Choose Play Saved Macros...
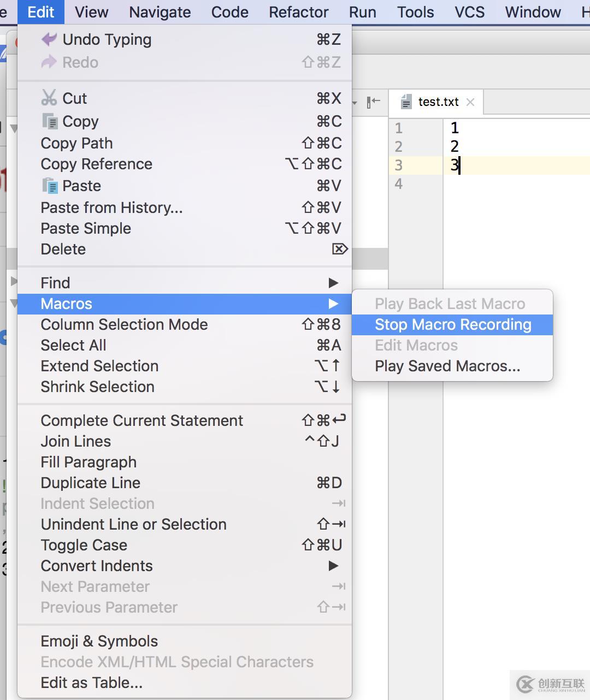Screen dimensions: 590x700 pos(452,366)
